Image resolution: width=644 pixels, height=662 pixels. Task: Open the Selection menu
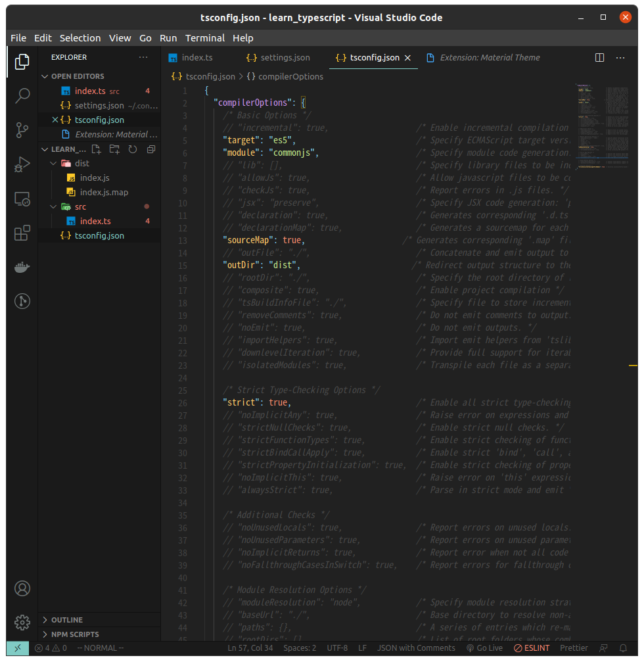[x=80, y=38]
